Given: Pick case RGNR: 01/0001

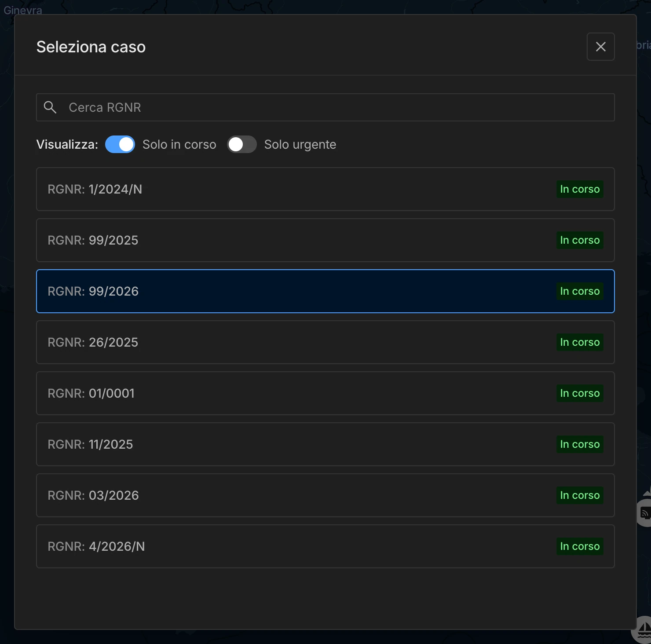Looking at the screenshot, I should [x=325, y=393].
